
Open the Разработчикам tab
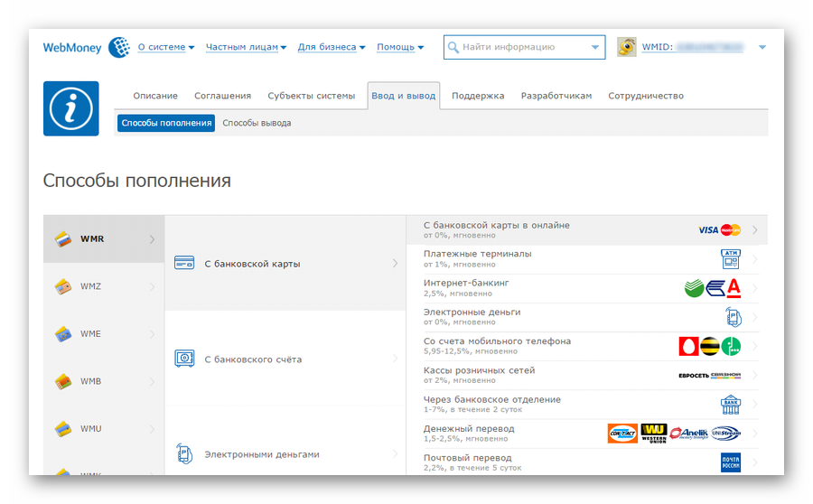(556, 96)
